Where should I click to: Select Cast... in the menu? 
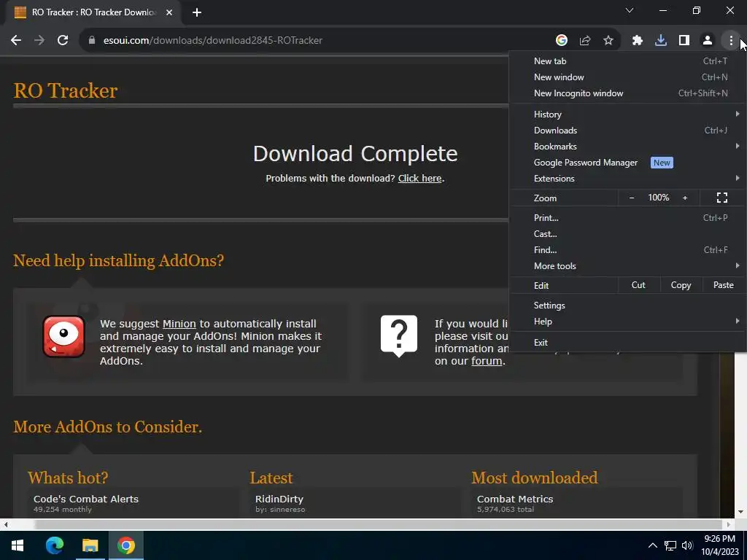tap(628, 234)
